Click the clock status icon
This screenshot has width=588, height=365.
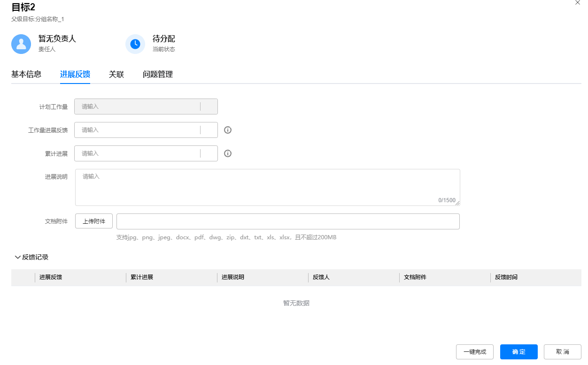click(135, 44)
